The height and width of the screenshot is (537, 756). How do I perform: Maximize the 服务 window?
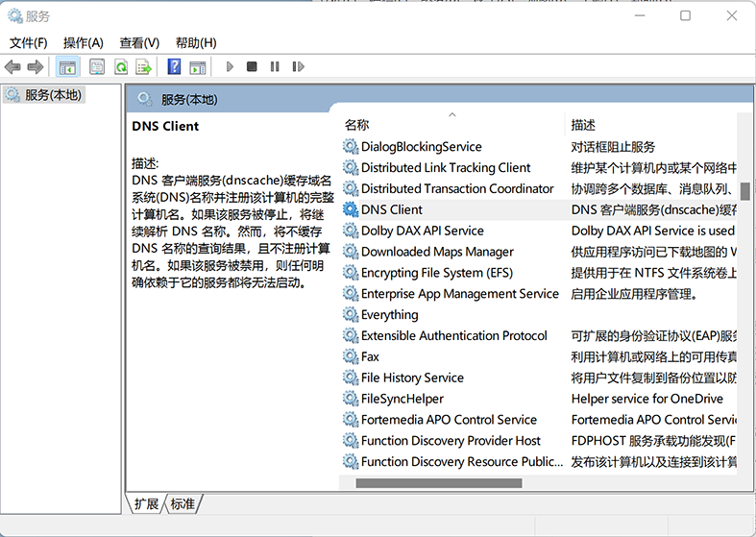point(685,16)
